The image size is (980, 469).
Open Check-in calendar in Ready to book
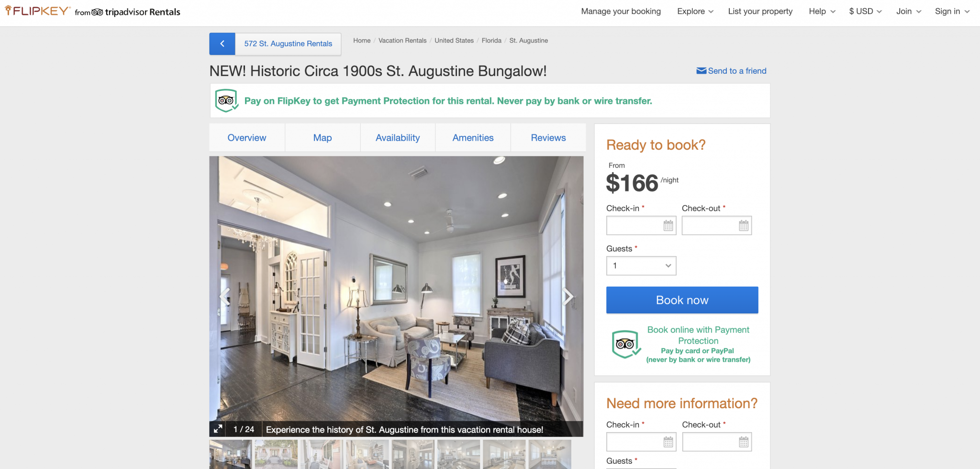(668, 225)
